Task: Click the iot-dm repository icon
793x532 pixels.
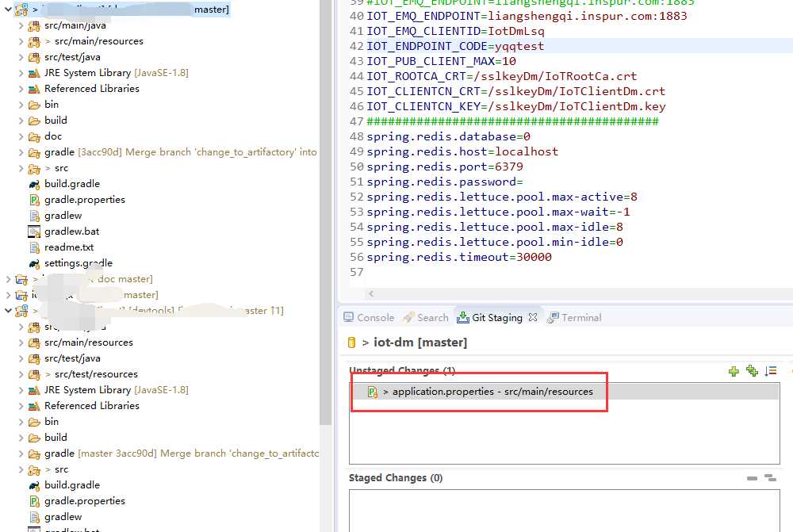Action: pos(351,343)
